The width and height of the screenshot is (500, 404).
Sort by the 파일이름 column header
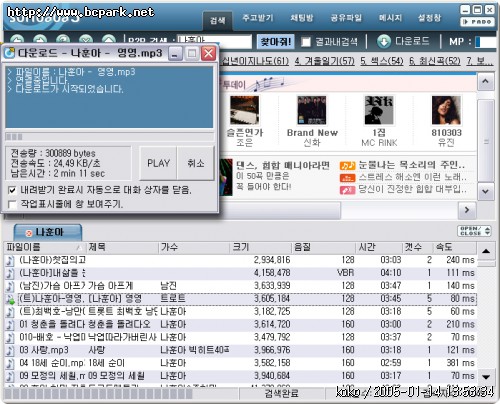tap(45, 247)
